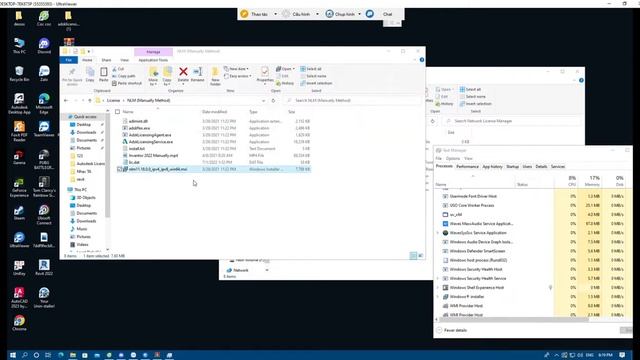Select the lic.dat file
The height and width of the screenshot is (360, 640).
click(x=134, y=162)
